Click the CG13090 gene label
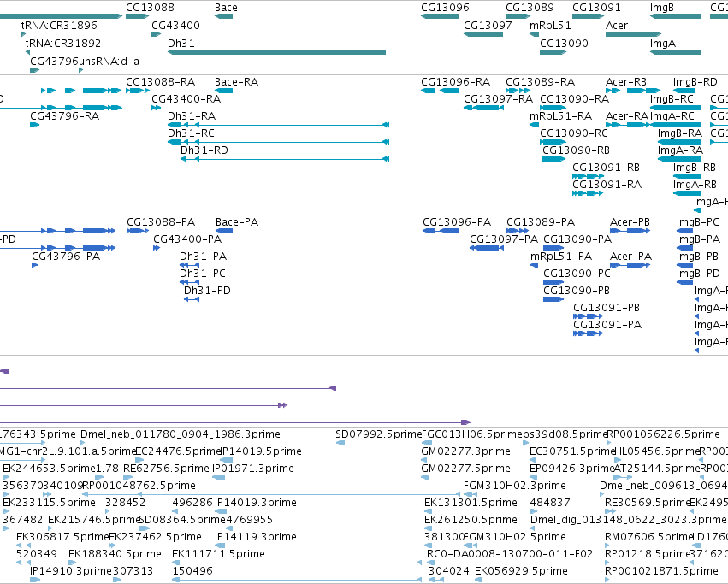 coord(564,43)
